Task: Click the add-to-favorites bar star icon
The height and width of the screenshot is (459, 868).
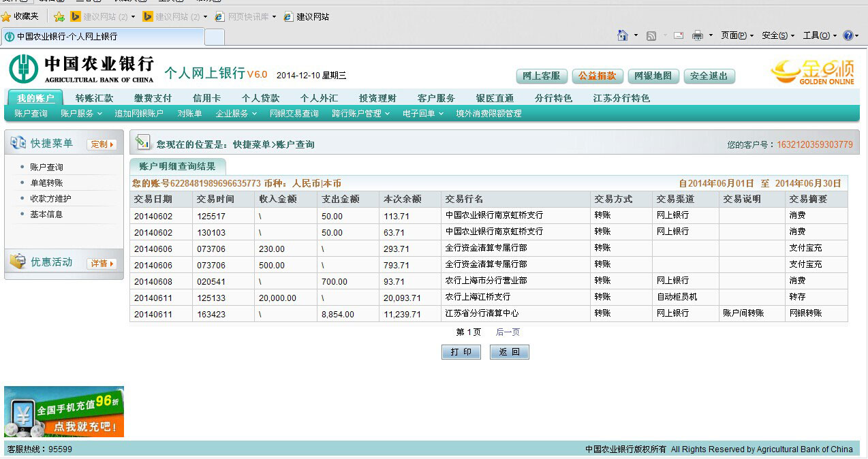Action: [59, 16]
